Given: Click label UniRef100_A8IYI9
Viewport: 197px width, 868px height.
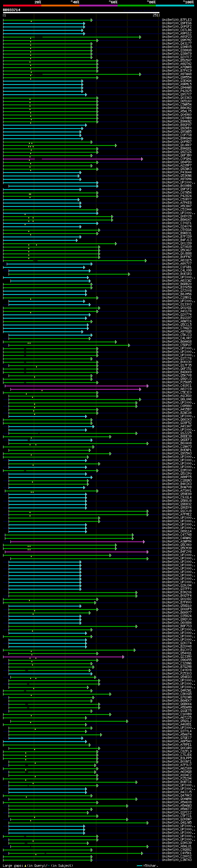Looking at the screenshot, I should pyautogui.click(x=177, y=389).
